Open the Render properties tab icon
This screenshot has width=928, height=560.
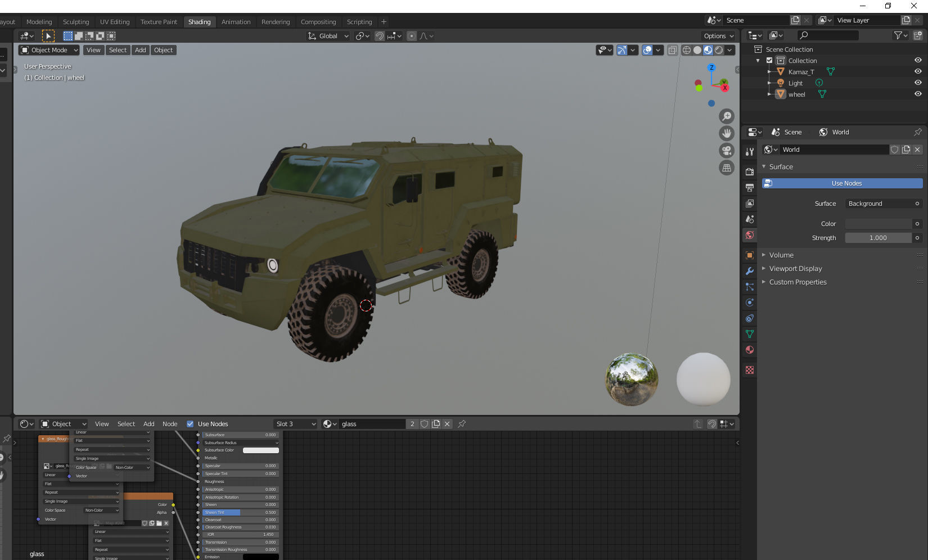[750, 171]
